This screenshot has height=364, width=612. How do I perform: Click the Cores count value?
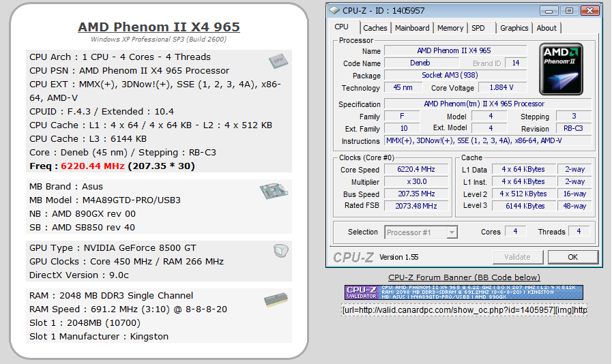(516, 231)
